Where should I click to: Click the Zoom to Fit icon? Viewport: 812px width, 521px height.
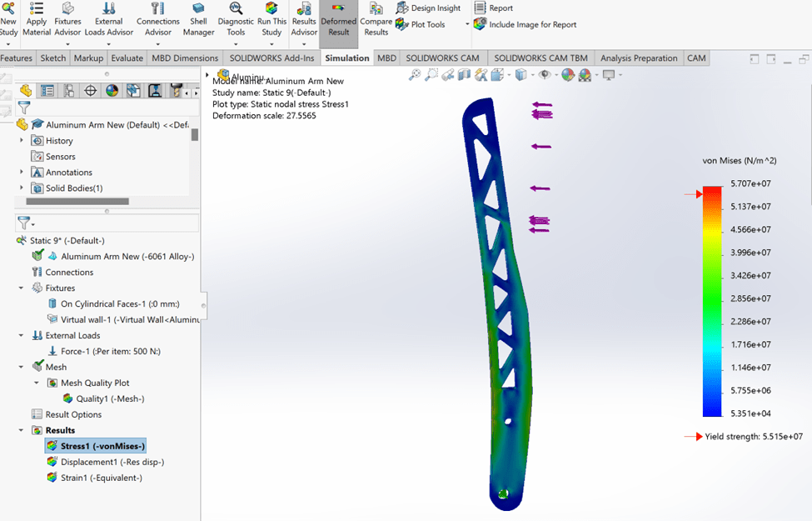pyautogui.click(x=415, y=75)
